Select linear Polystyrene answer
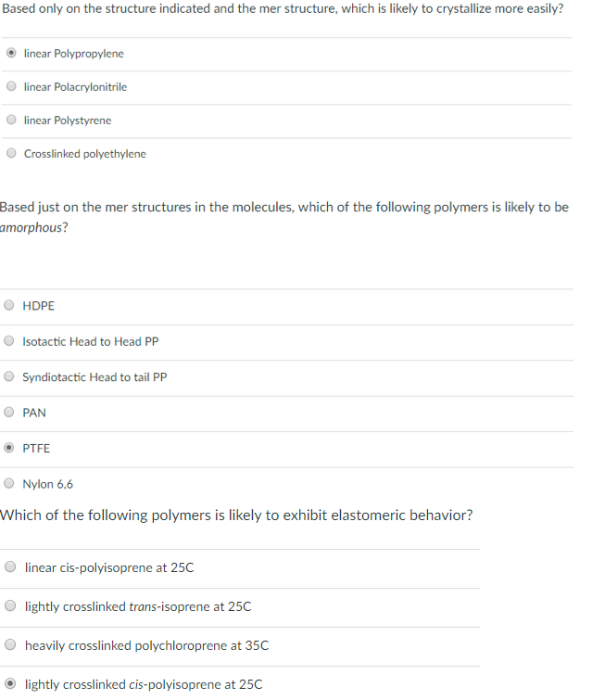This screenshot has width=592, height=700. (x=11, y=121)
